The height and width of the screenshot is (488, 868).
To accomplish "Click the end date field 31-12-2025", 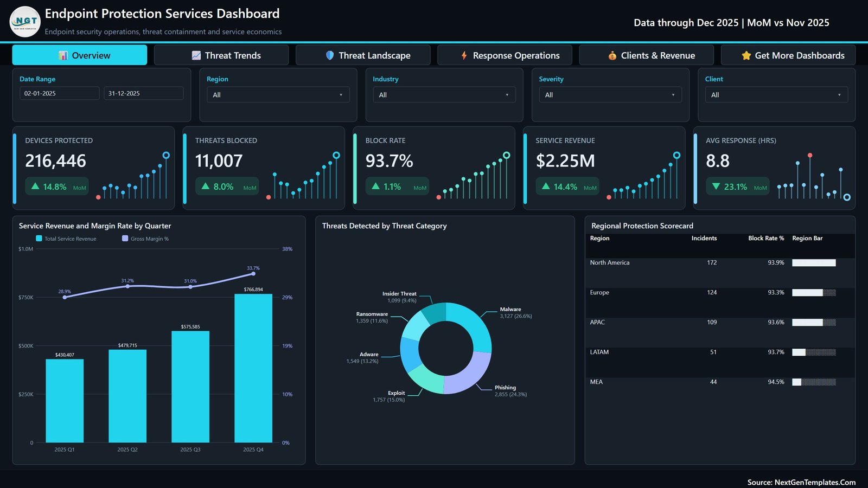I will [144, 93].
